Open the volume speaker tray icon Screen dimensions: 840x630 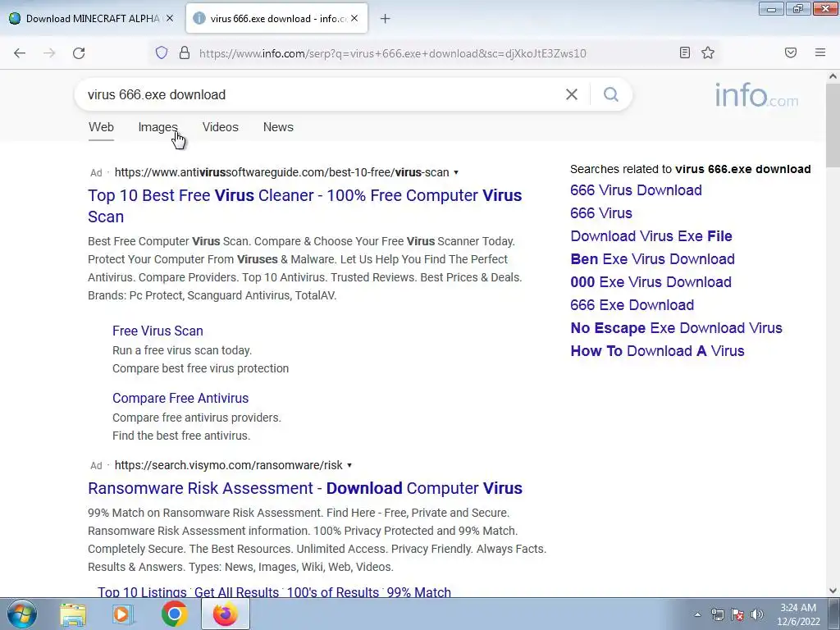coord(757,614)
